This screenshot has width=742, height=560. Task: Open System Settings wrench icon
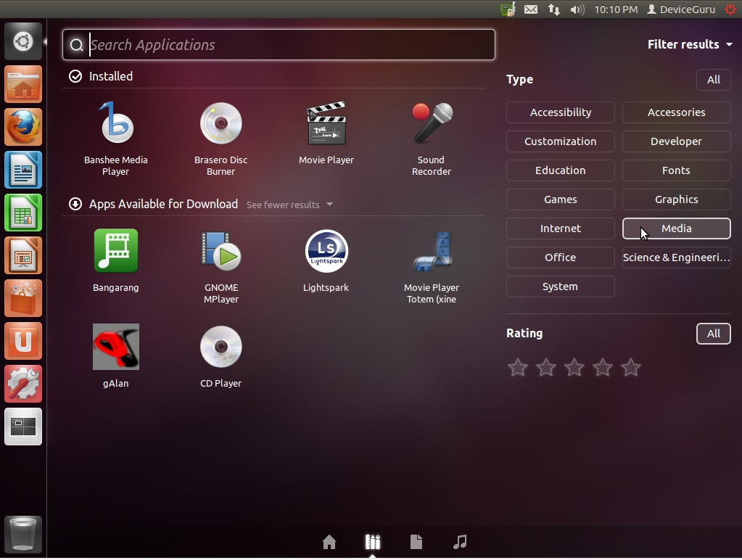coord(23,384)
